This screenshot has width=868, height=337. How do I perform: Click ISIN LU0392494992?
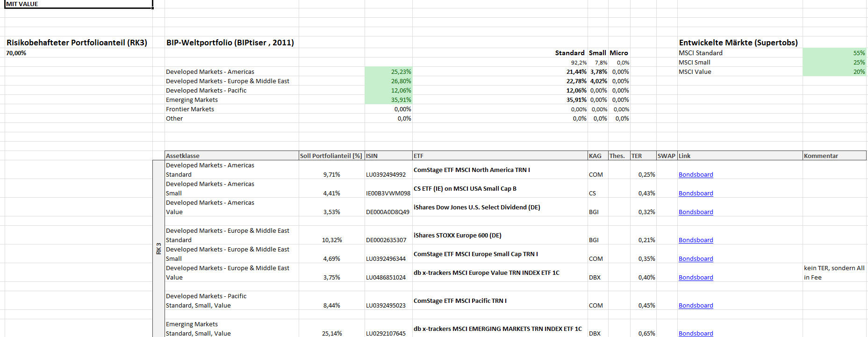click(386, 174)
